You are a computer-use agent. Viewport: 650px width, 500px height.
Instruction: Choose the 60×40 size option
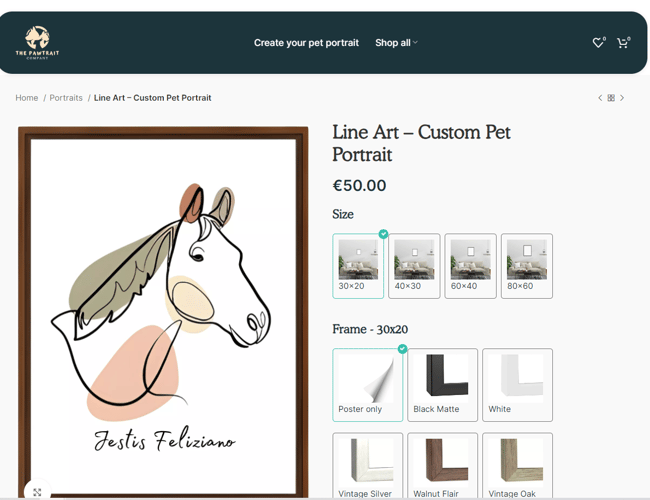470,266
